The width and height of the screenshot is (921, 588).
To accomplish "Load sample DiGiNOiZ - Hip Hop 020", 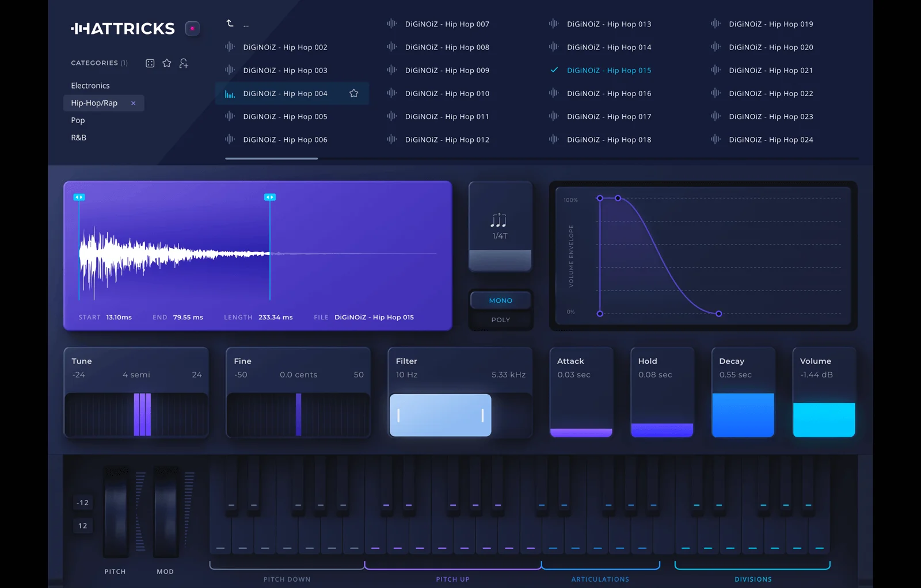I will [771, 47].
